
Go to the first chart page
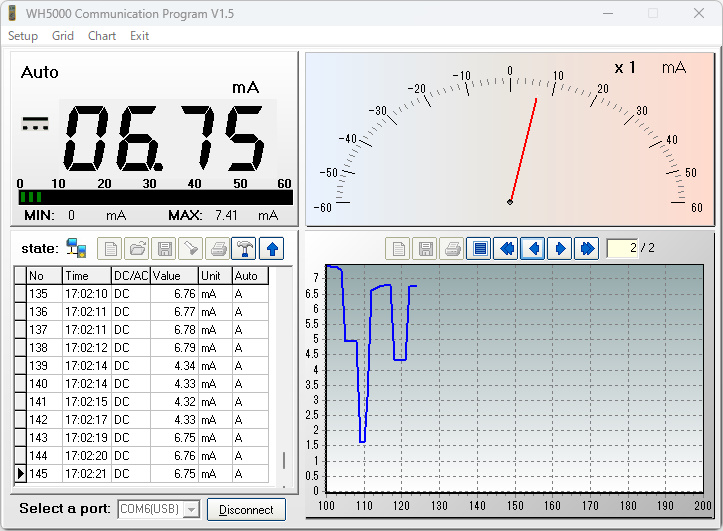click(x=507, y=248)
